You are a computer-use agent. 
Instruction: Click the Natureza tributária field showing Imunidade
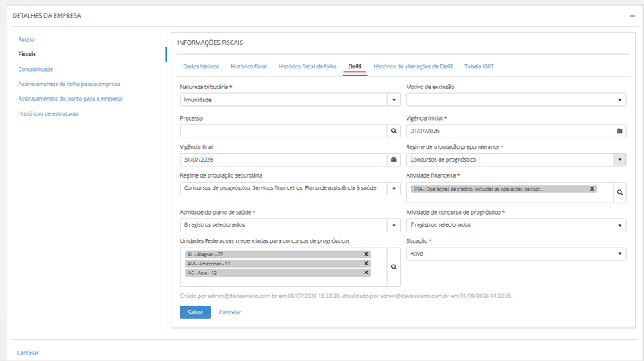coord(284,100)
